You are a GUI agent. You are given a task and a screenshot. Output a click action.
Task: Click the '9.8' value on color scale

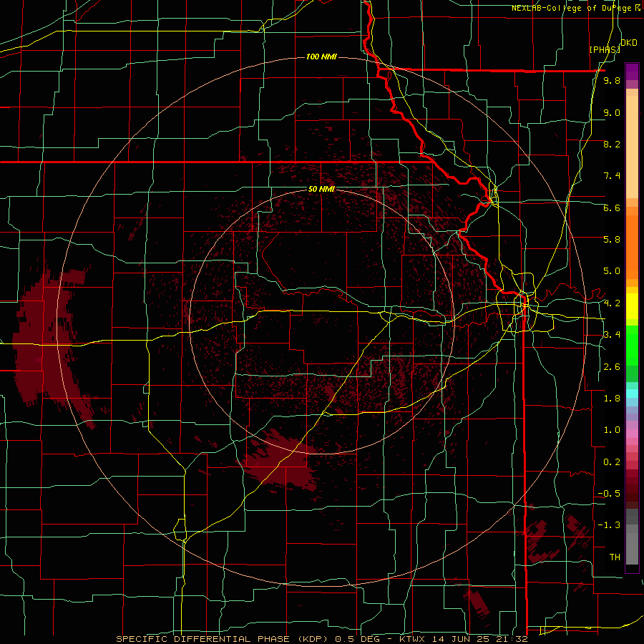click(612, 81)
